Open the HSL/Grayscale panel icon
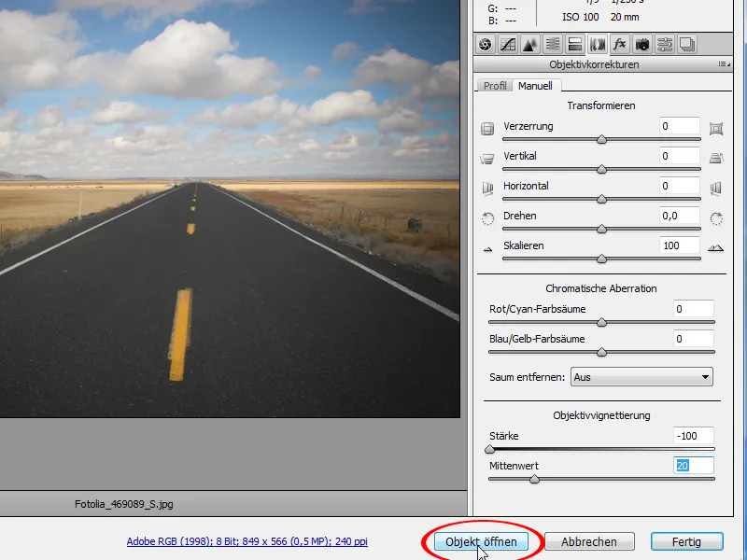Viewport: 747px width, 560px height. point(552,45)
